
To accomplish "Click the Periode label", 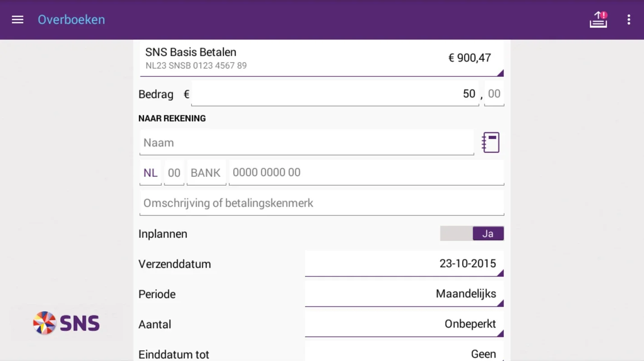I will [157, 294].
